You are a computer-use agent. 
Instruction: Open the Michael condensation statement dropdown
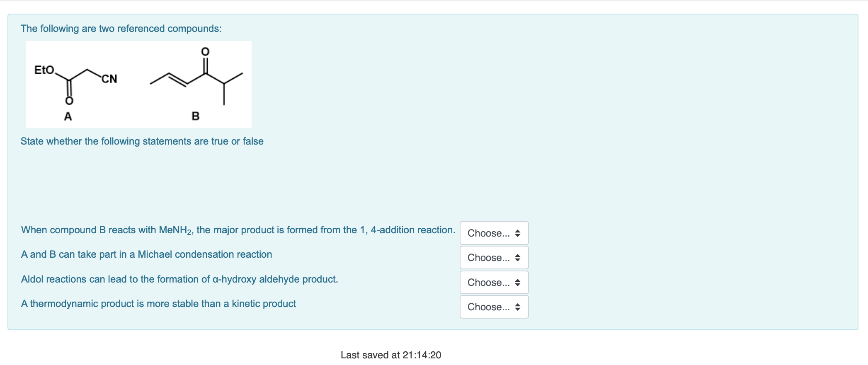pyautogui.click(x=493, y=258)
